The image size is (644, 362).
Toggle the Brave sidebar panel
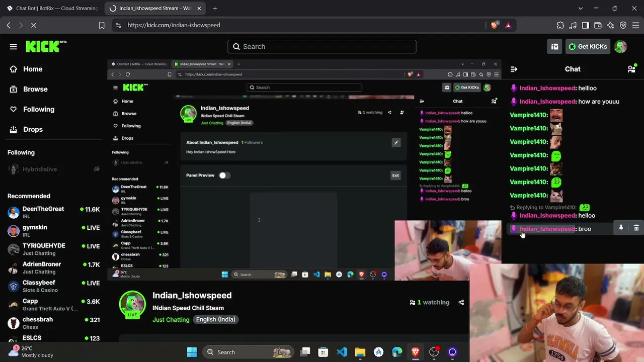(586, 25)
